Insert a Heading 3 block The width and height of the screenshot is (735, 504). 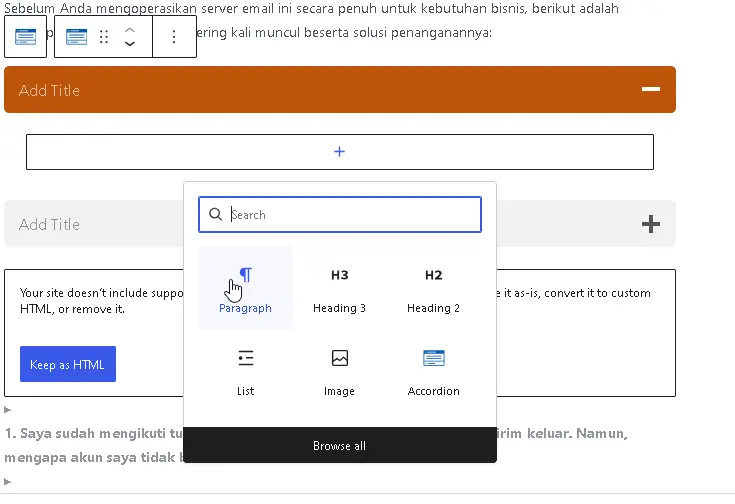(x=339, y=288)
